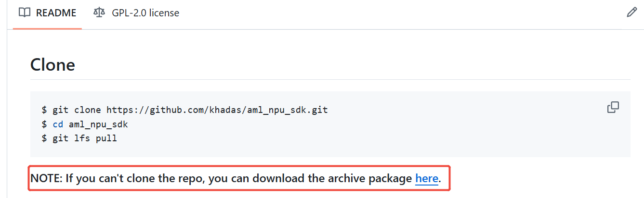Click the dollar prompt before git clone
Viewport: 644px width, 198px height.
pos(45,110)
